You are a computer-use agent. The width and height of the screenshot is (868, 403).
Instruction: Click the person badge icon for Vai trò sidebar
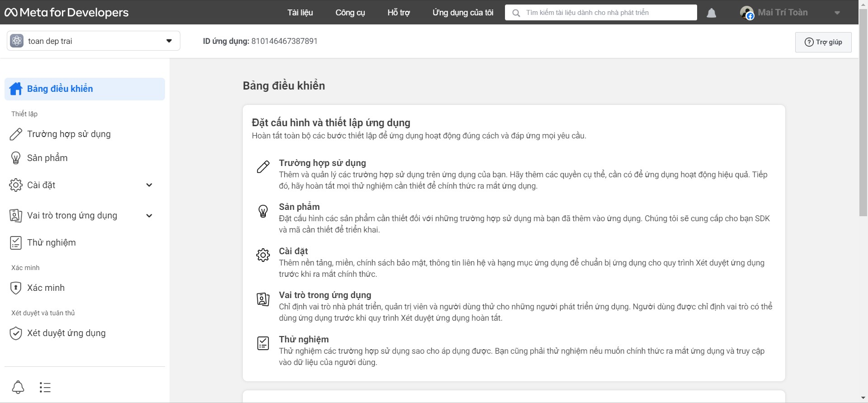pos(16,215)
